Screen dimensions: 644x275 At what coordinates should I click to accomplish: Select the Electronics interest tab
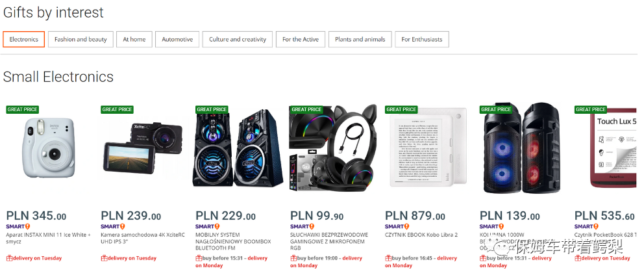pos(24,40)
